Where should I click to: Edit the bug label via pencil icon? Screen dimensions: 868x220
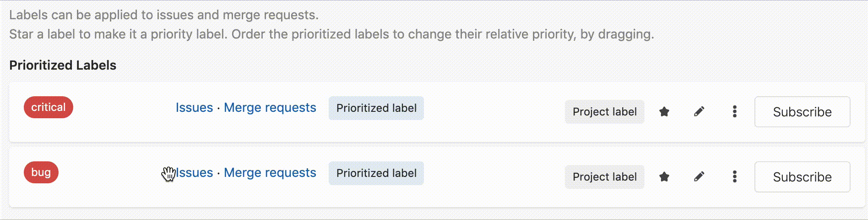click(699, 176)
